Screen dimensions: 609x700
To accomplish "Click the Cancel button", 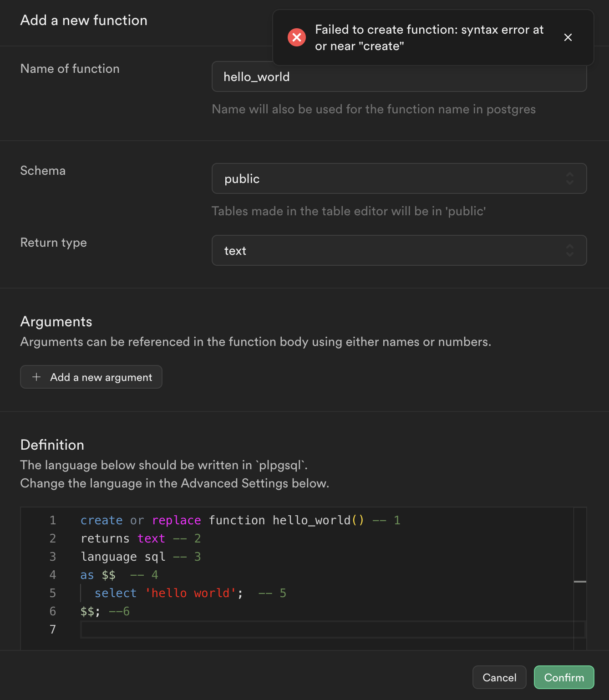I will click(499, 677).
